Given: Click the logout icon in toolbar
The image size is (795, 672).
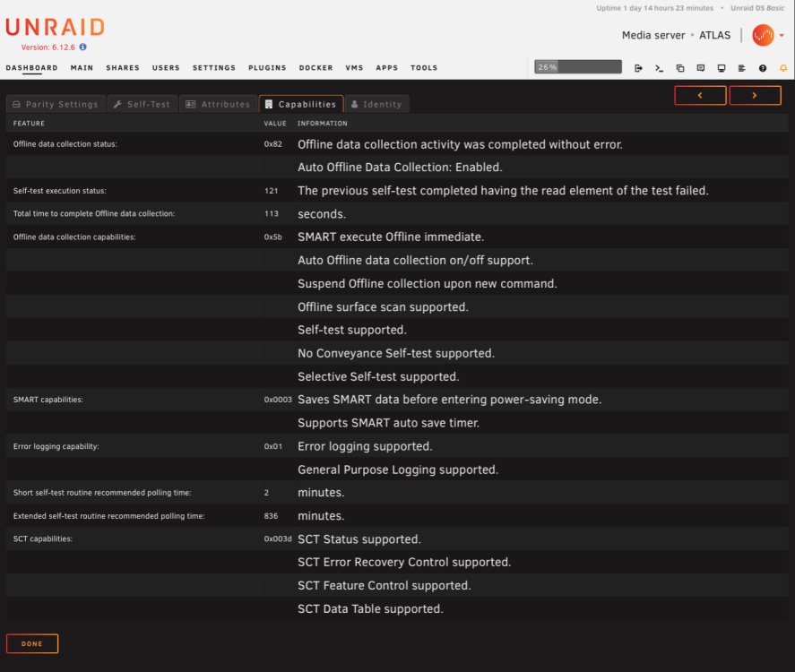Looking at the screenshot, I should [638, 68].
